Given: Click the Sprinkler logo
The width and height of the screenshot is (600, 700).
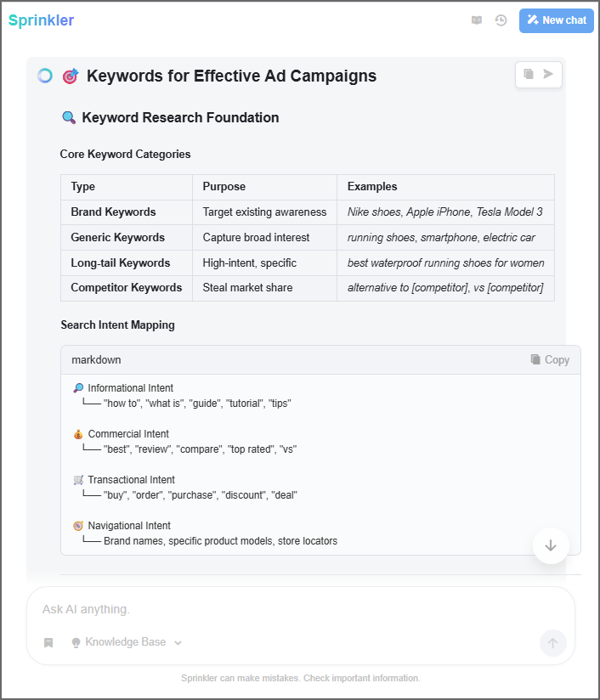Looking at the screenshot, I should (41, 20).
